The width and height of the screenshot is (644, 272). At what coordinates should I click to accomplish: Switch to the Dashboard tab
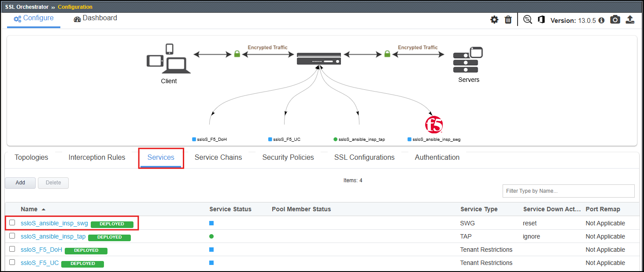click(96, 18)
